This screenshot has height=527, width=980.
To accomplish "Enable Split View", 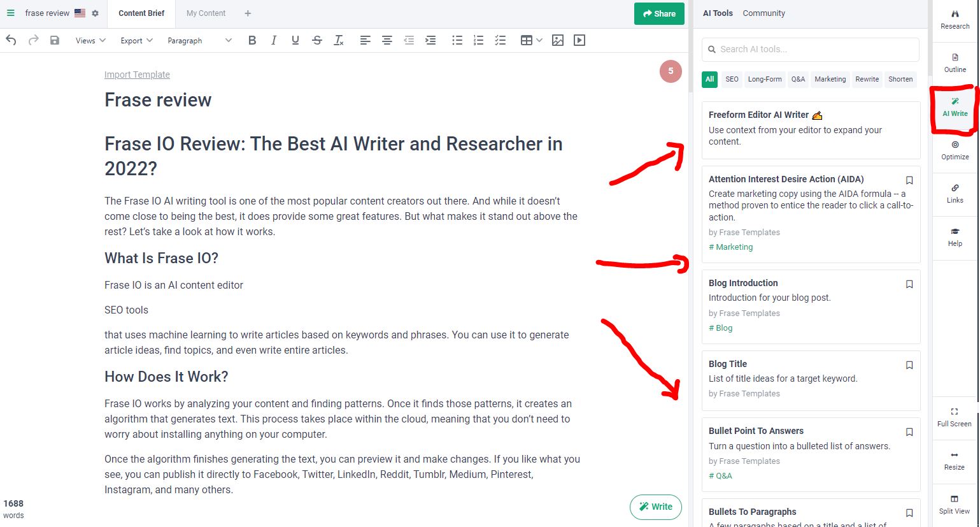I will 955,505.
